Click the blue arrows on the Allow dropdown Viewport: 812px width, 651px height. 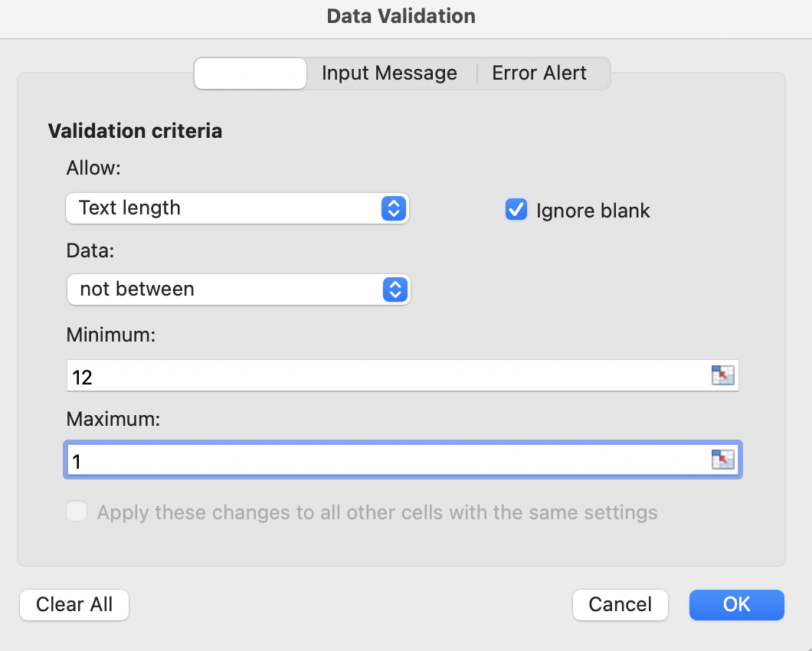point(392,208)
